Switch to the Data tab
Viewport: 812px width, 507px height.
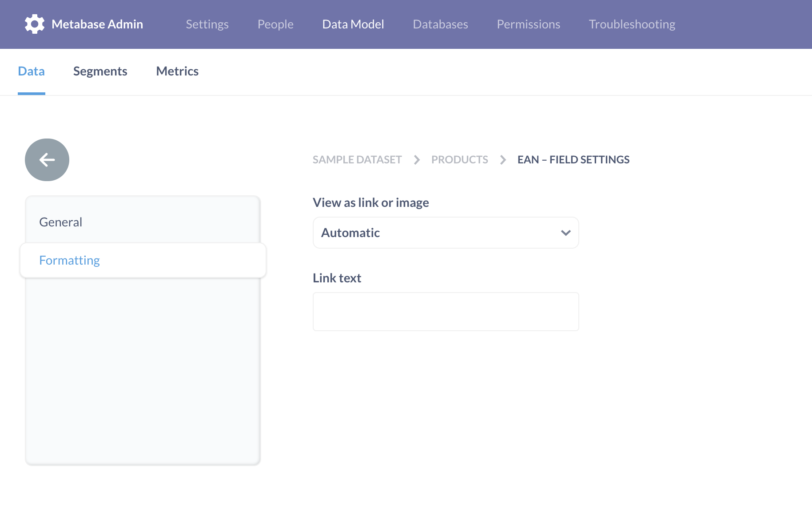(32, 71)
